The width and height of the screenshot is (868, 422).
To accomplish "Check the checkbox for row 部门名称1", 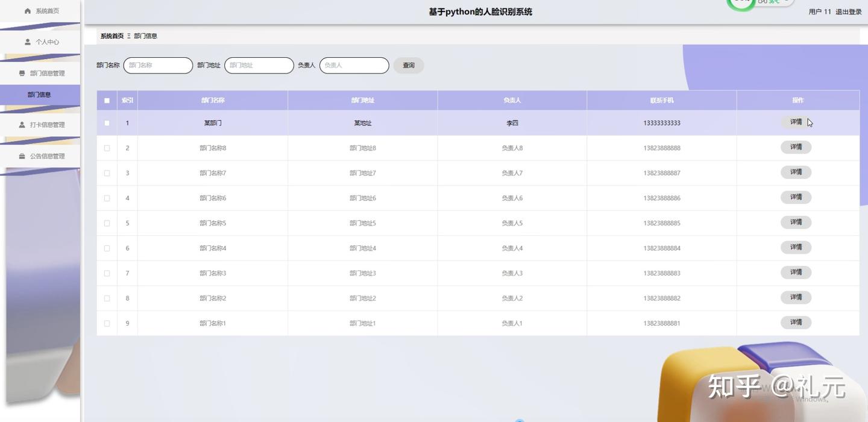I will coord(107,323).
